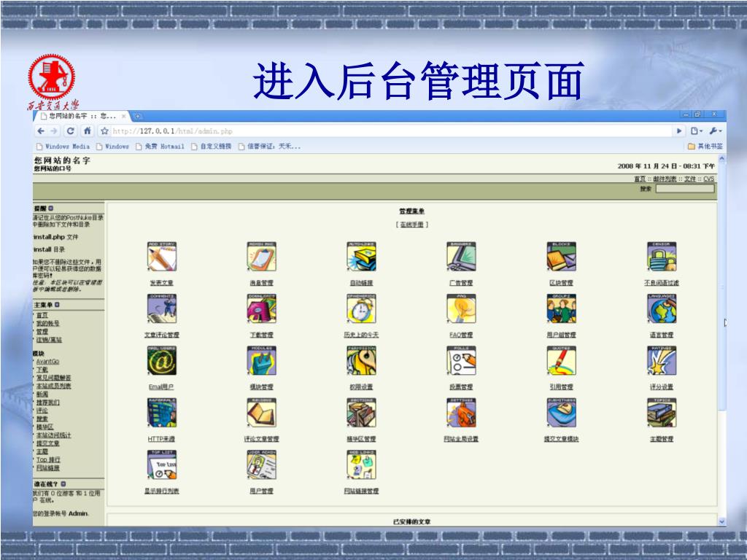Open the 发表文章 Add Story icon

pyautogui.click(x=162, y=256)
